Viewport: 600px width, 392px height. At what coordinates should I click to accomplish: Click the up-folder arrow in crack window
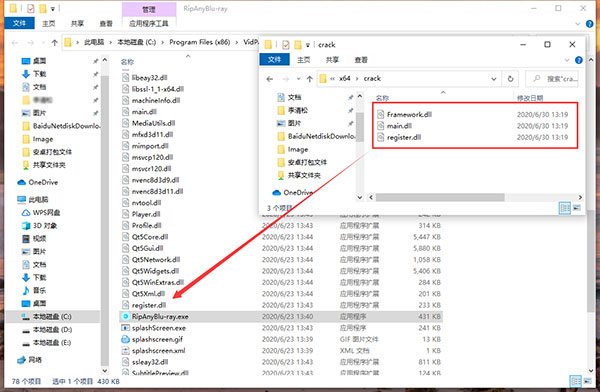click(x=310, y=79)
